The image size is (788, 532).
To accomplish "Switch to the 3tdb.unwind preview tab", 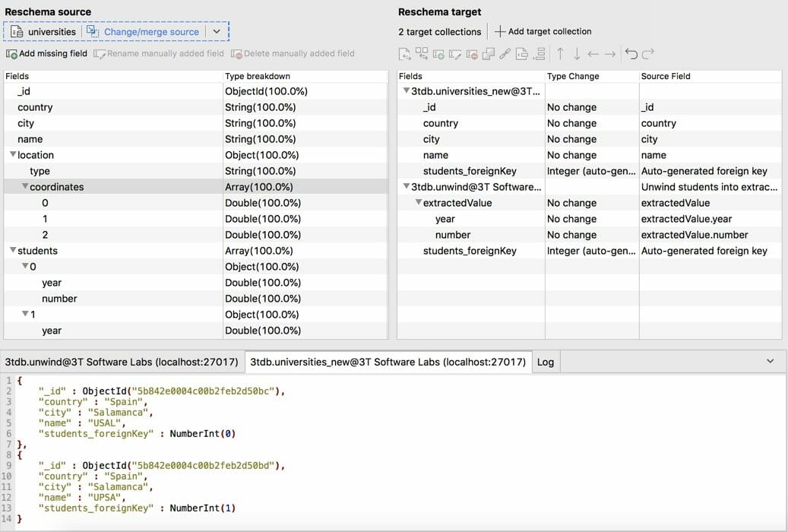I will pyautogui.click(x=122, y=362).
